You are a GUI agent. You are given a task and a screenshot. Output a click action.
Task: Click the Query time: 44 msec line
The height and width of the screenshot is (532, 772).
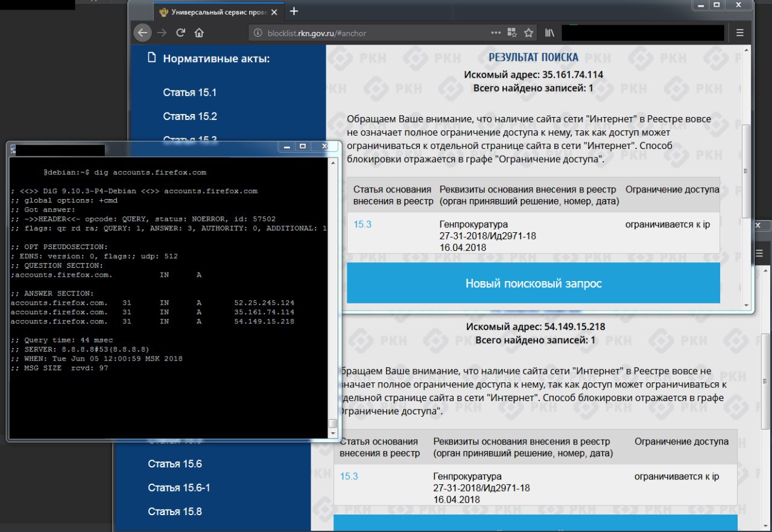(x=62, y=340)
